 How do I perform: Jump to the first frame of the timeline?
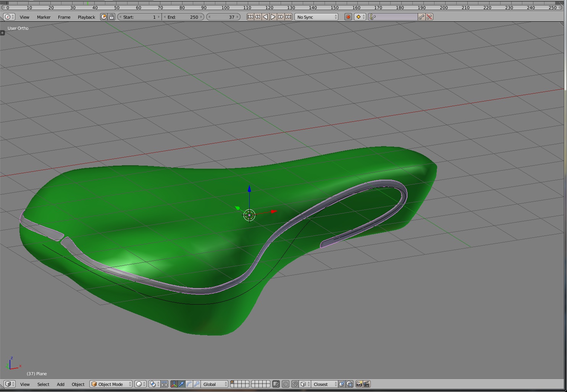click(x=250, y=17)
